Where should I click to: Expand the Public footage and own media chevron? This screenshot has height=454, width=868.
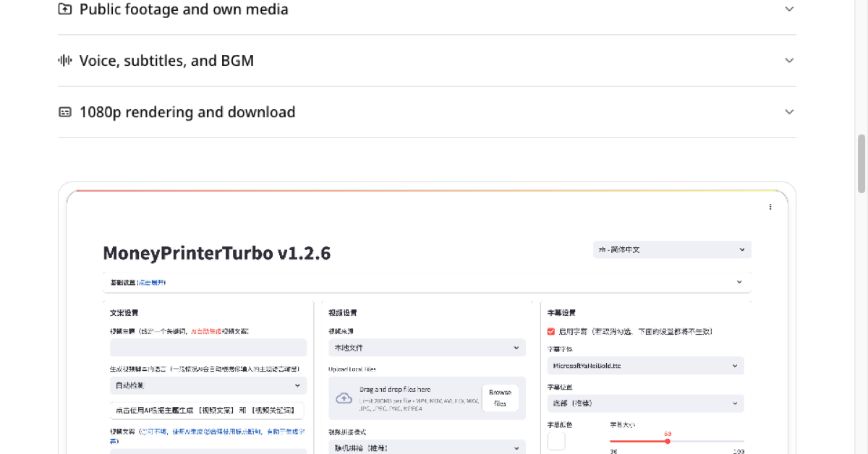[x=789, y=9]
